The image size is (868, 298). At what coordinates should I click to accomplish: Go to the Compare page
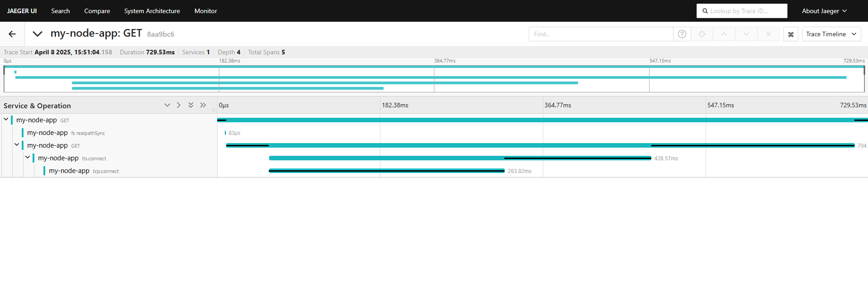(97, 11)
